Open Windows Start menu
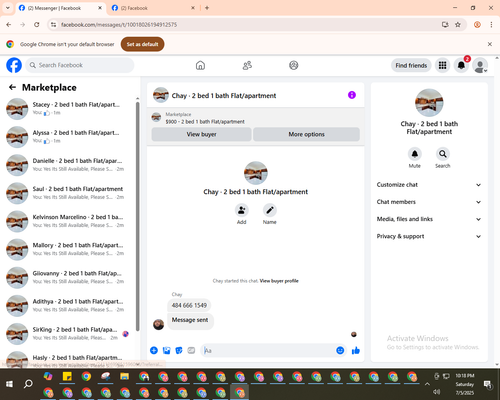The image size is (500, 400). (x=9, y=384)
